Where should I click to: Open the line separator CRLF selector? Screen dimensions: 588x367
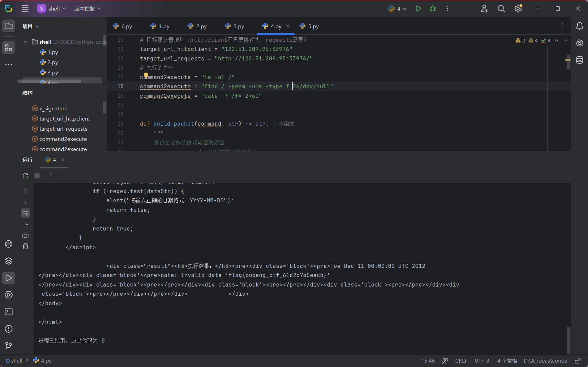click(461, 361)
